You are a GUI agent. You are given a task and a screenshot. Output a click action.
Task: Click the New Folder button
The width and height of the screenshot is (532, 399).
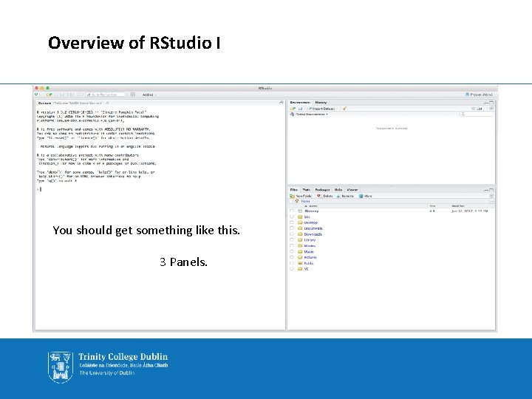[x=301, y=196]
